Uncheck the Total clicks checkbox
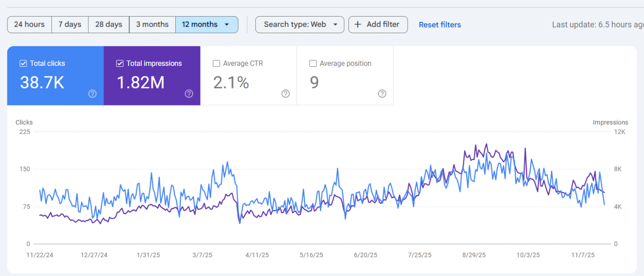 (23, 64)
